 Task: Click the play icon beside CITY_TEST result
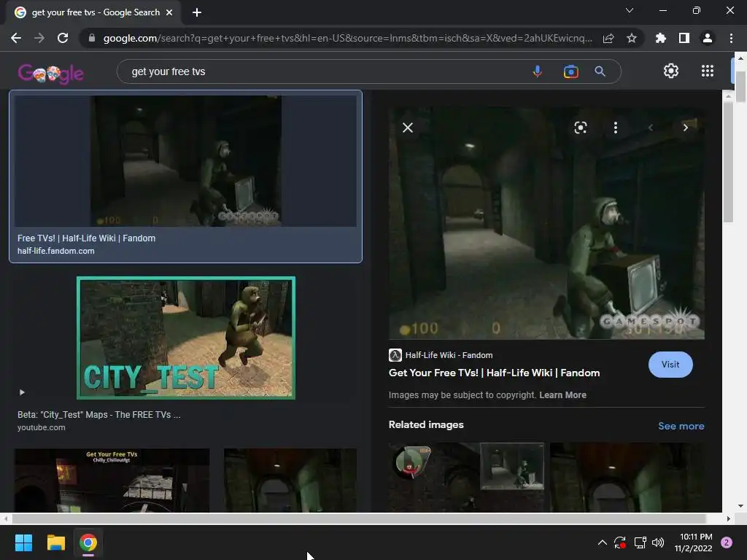point(21,392)
